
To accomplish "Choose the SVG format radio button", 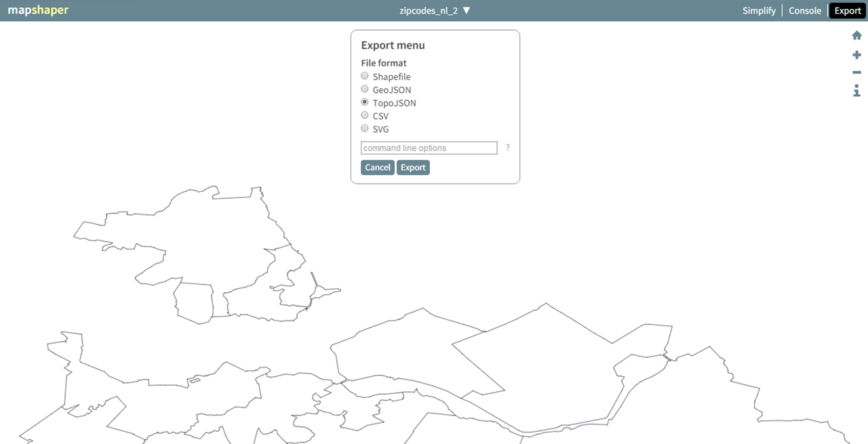I will 365,128.
